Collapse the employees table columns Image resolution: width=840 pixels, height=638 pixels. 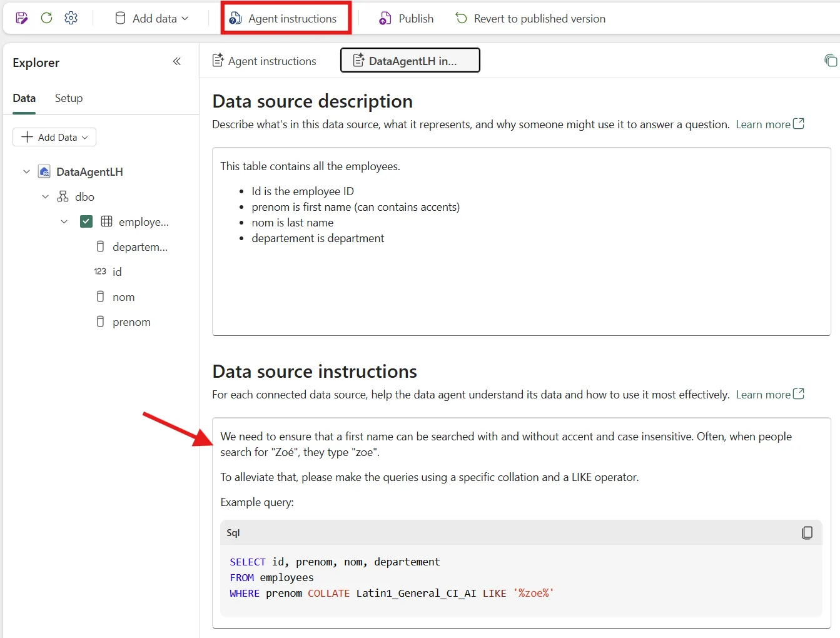pyautogui.click(x=64, y=221)
